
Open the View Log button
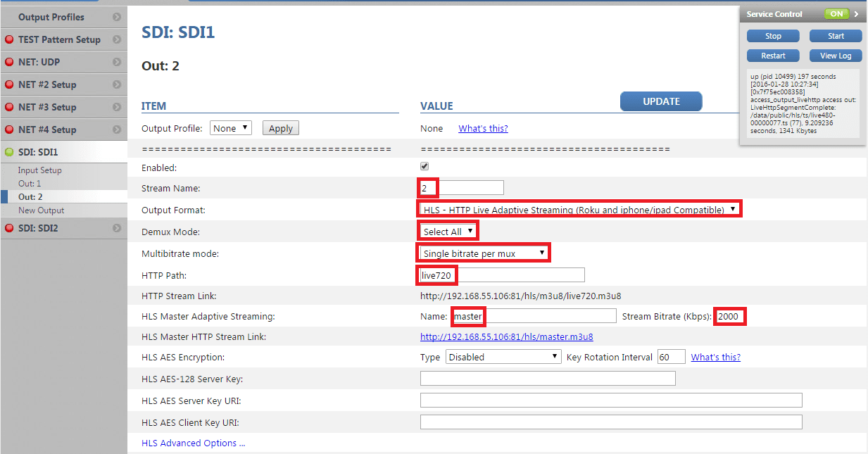click(x=836, y=56)
